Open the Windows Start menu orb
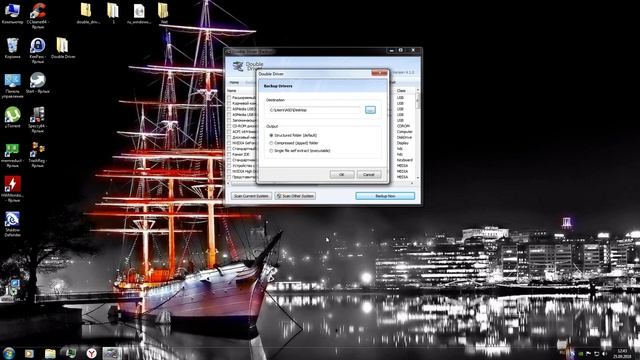This screenshot has height=360, width=640. 9,353
